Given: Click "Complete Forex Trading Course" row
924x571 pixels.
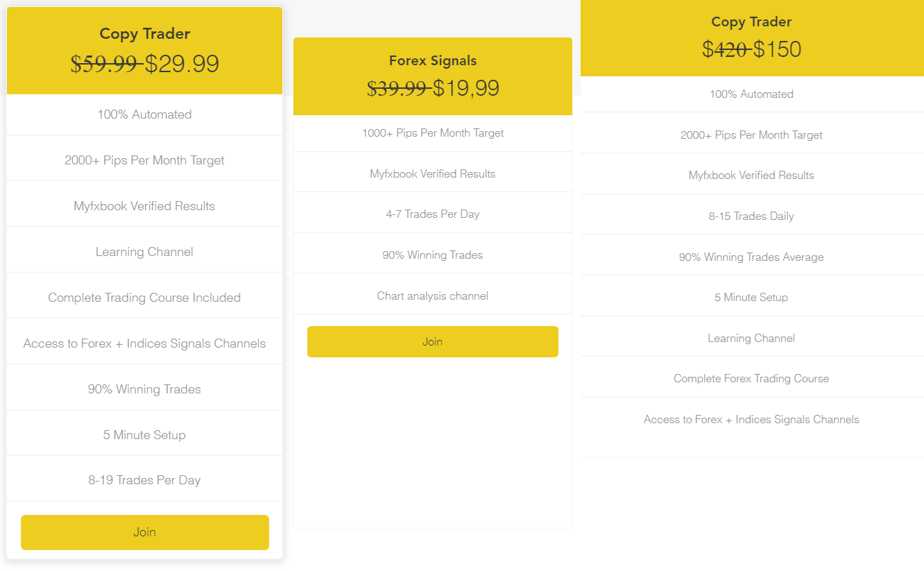Looking at the screenshot, I should 752,377.
